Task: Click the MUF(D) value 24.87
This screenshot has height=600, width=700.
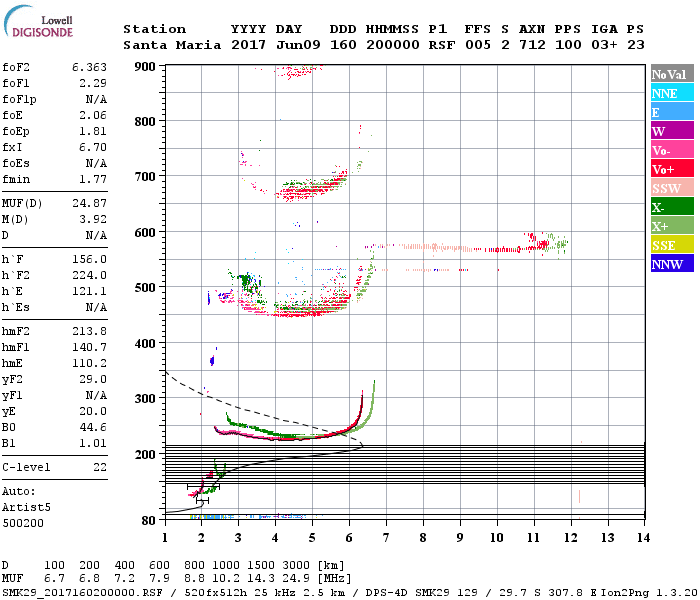Action: (x=89, y=204)
